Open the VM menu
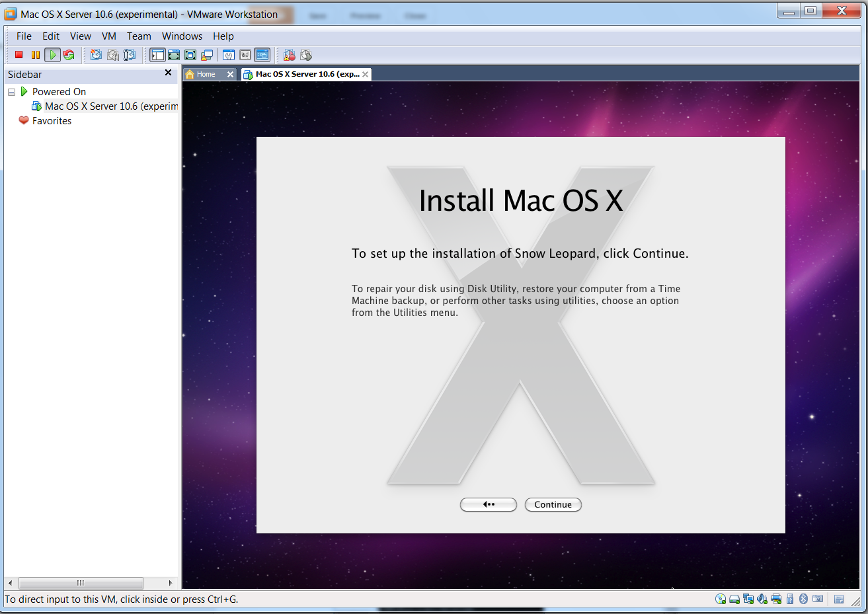The width and height of the screenshot is (868, 614). pos(109,36)
